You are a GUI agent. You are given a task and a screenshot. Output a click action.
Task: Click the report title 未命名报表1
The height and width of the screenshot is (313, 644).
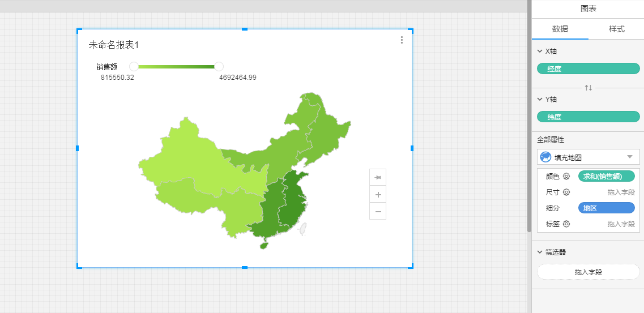point(114,45)
